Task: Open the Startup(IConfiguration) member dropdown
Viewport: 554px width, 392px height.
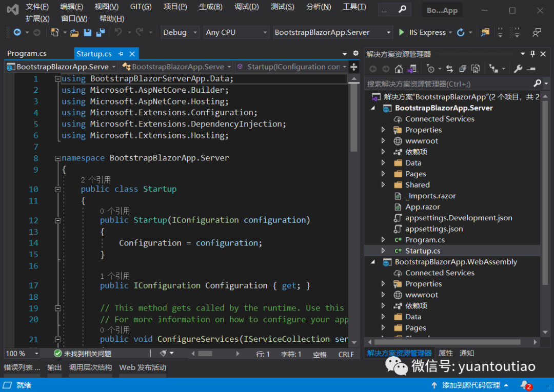Action: (x=292, y=67)
